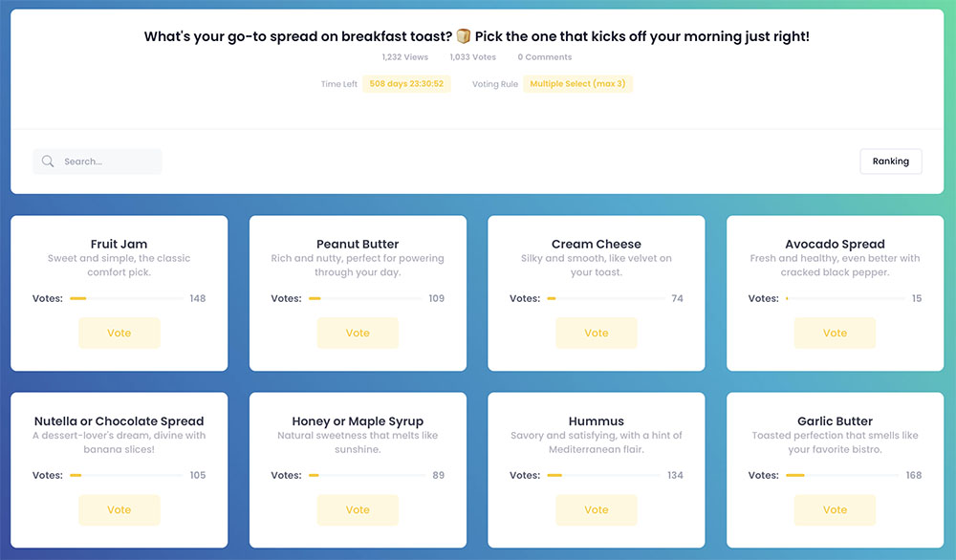Open the Ranking view
The height and width of the screenshot is (560, 956).
click(x=890, y=162)
